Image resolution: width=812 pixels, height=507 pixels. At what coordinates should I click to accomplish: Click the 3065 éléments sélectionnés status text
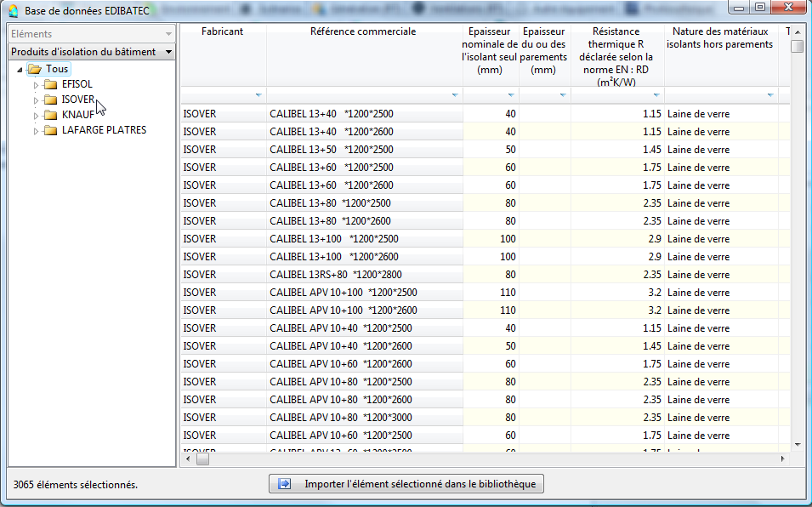click(x=76, y=485)
